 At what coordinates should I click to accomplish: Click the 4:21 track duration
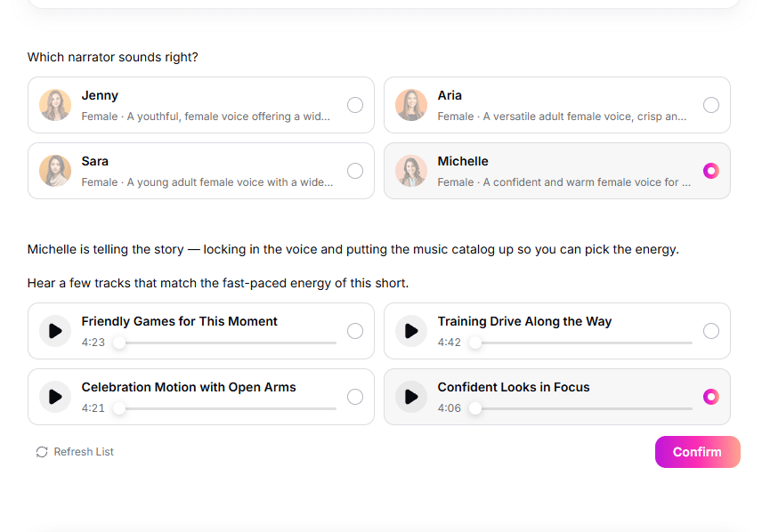click(x=93, y=408)
